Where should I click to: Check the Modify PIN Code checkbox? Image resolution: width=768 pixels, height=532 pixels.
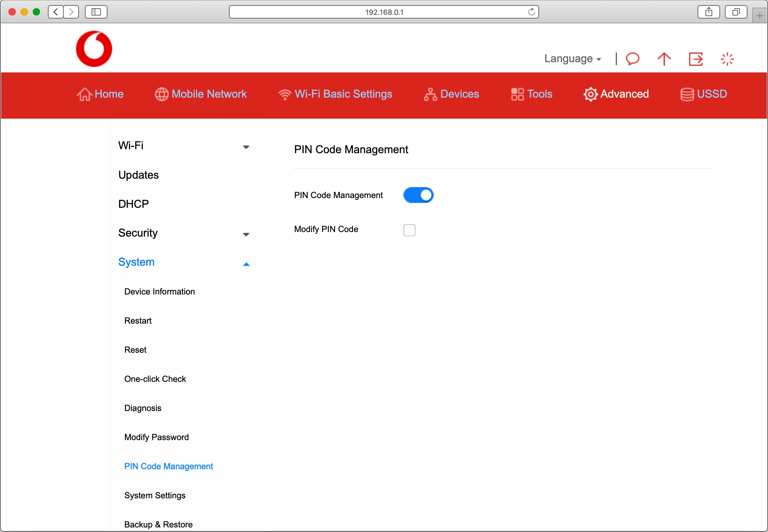pos(409,230)
